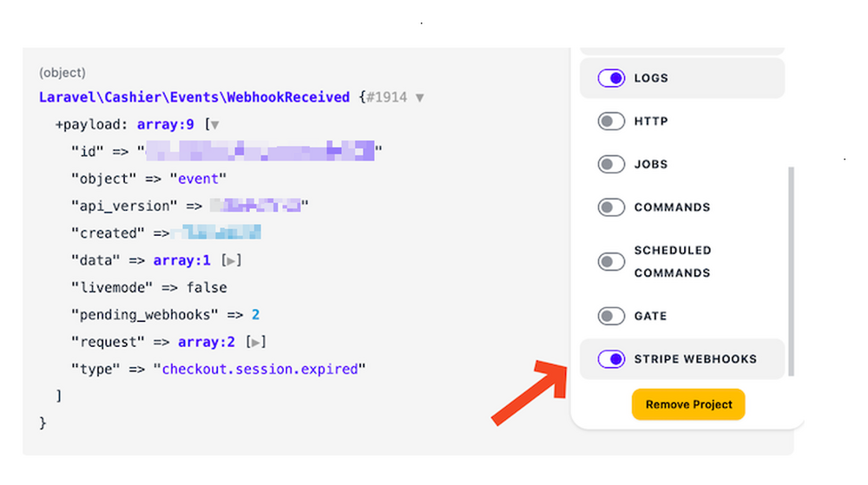The width and height of the screenshot is (868, 485).
Task: Expand the data array:1 triangle
Action: click(232, 260)
